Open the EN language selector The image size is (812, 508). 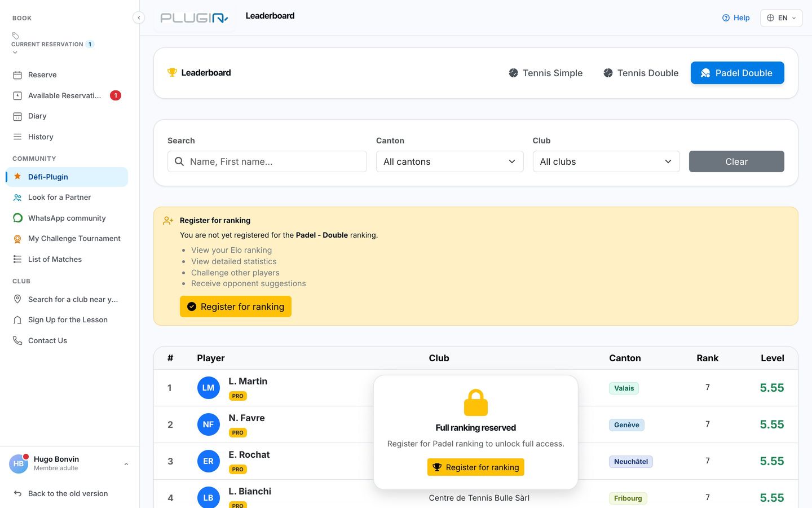point(782,18)
